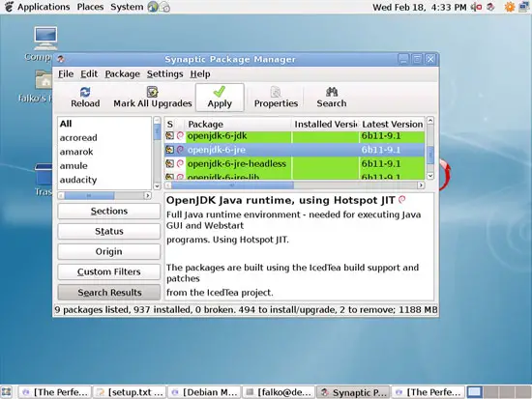Switch to setup.txt window in taskbar
Image resolution: width=532 pixels, height=399 pixels.
coord(130,392)
